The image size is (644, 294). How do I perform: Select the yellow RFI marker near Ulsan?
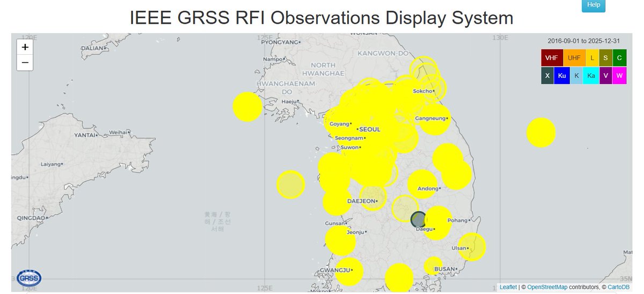[472, 247]
